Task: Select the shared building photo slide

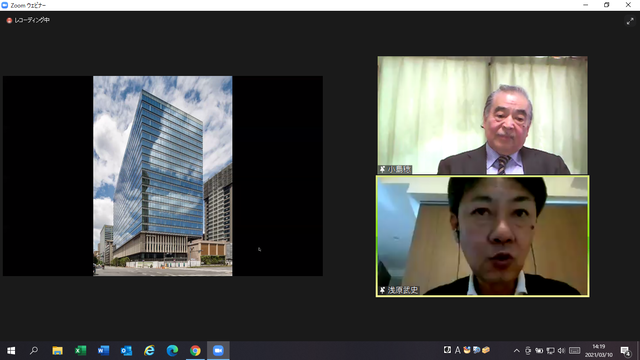Action: tap(162, 176)
